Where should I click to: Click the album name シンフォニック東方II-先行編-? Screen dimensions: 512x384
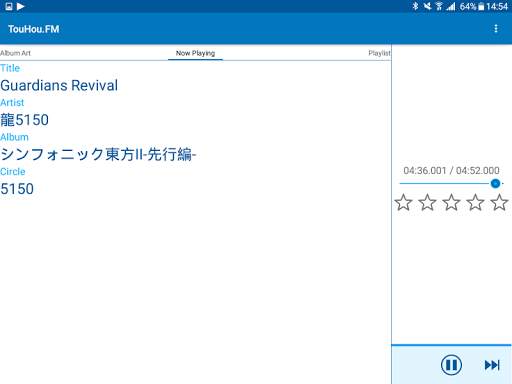click(x=98, y=154)
